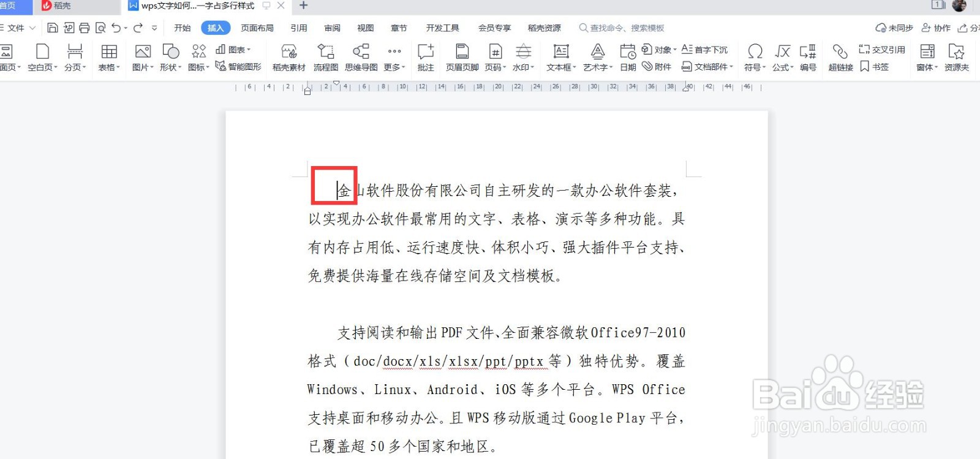980x459 pixels.
Task: Redo the last action
Action: coord(138,28)
